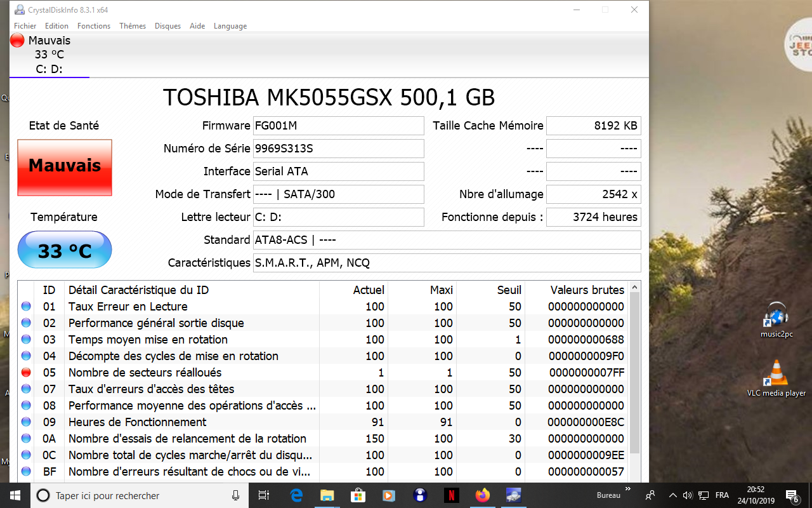Image resolution: width=812 pixels, height=508 pixels.
Task: Click the Détail Caractéristique du ID column header
Action: click(192, 290)
